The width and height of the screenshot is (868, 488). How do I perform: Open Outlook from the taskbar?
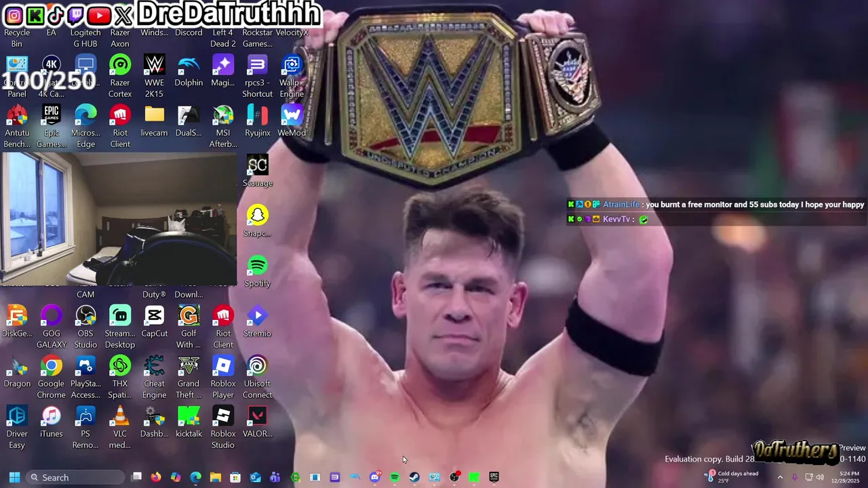point(255,477)
